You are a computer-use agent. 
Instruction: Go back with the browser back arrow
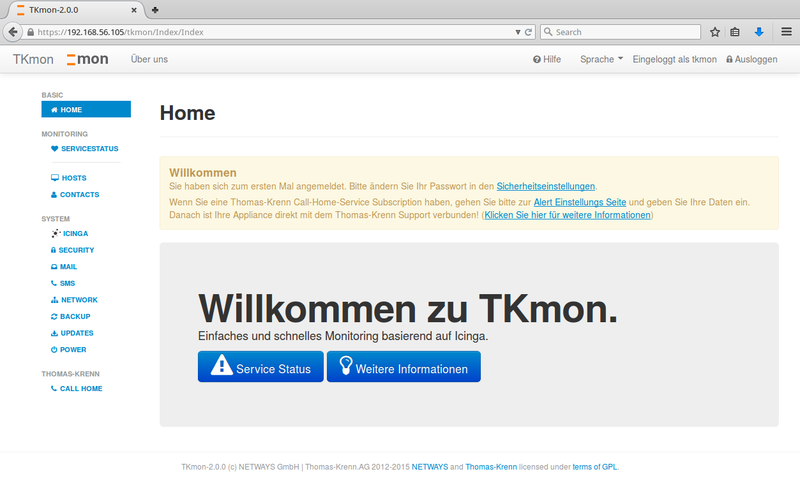coord(13,32)
